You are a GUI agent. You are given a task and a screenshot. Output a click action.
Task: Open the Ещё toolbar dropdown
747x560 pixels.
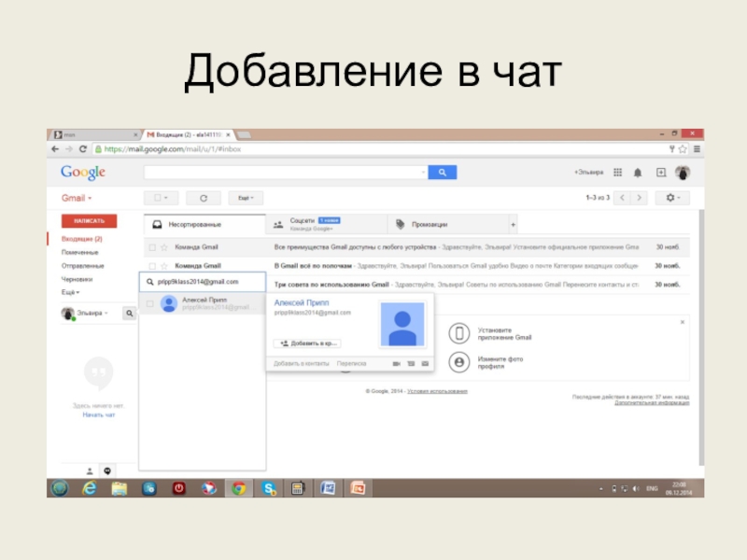point(246,198)
